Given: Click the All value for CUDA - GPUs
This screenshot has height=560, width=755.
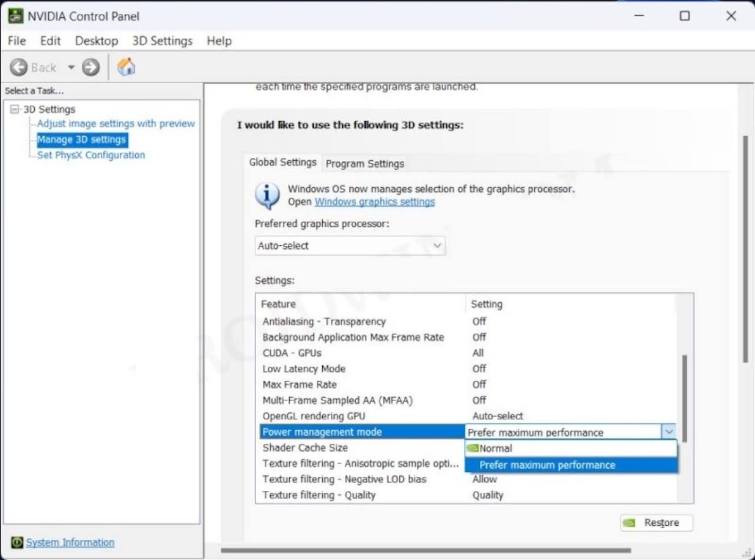Looking at the screenshot, I should click(x=477, y=353).
